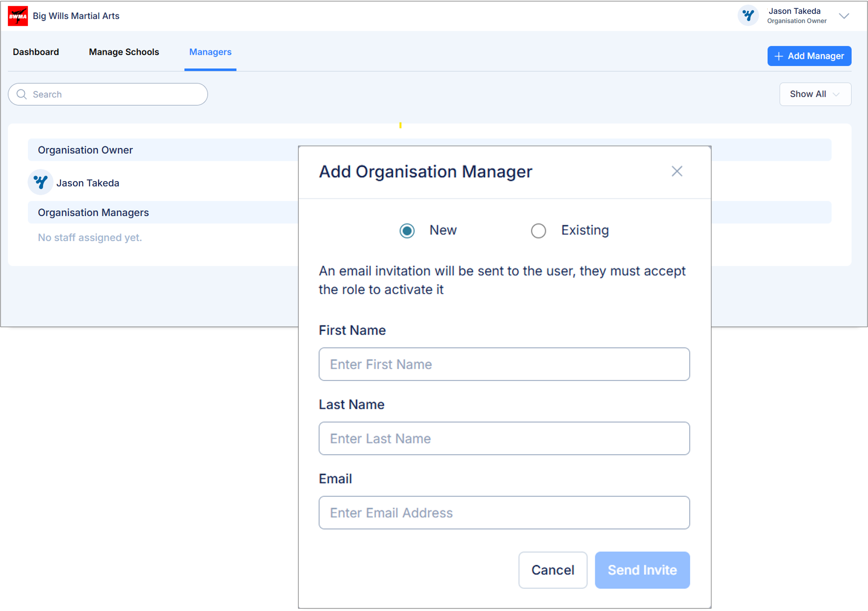Open the Manage Schools tab
868x611 pixels.
(124, 52)
